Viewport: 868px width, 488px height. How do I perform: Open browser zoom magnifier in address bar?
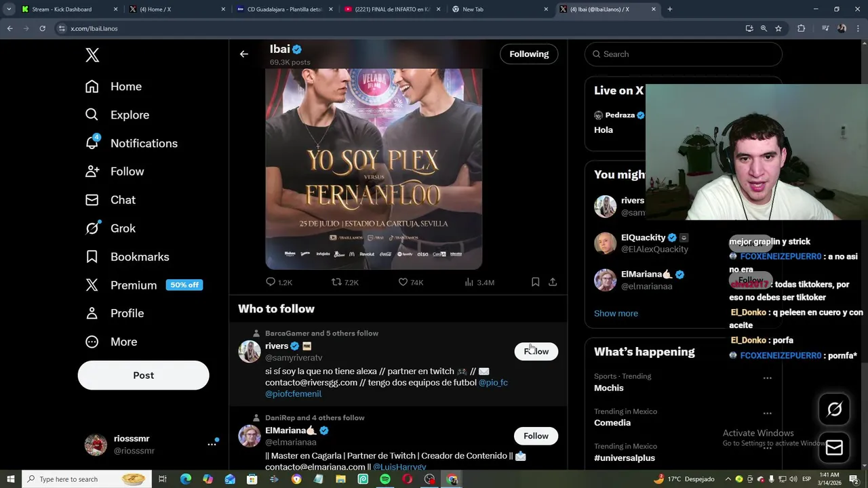(764, 28)
